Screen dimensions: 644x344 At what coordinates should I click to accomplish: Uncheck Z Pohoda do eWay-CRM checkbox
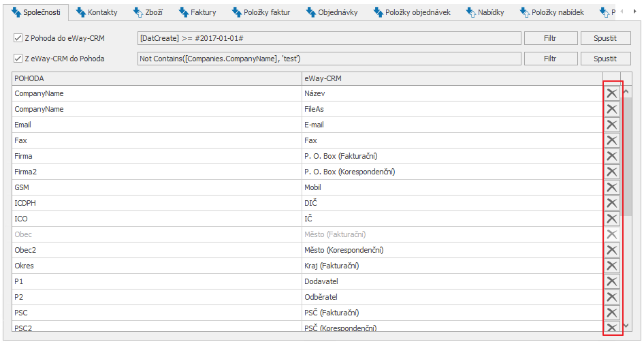pos(18,38)
